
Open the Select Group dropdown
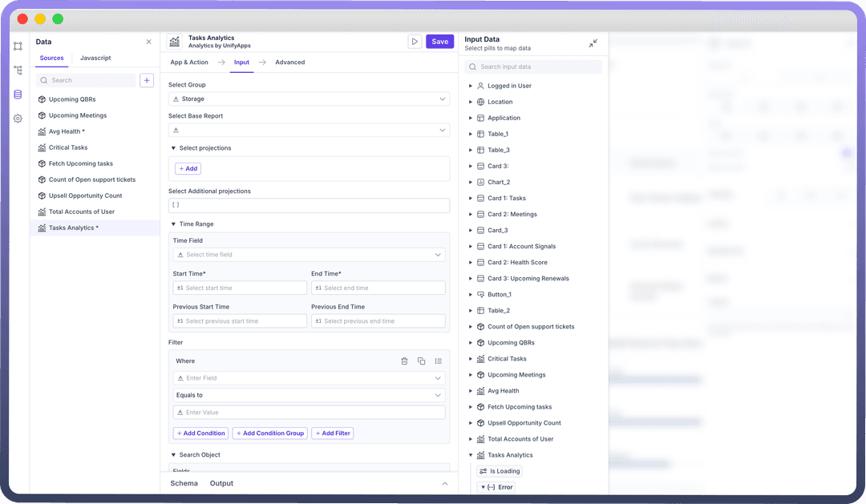coord(309,99)
